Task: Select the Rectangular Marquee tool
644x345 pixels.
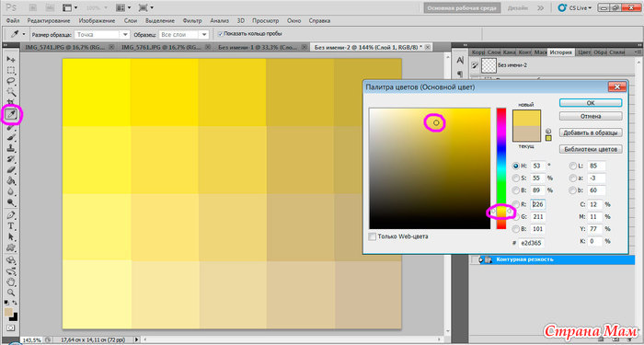Action: pyautogui.click(x=11, y=70)
